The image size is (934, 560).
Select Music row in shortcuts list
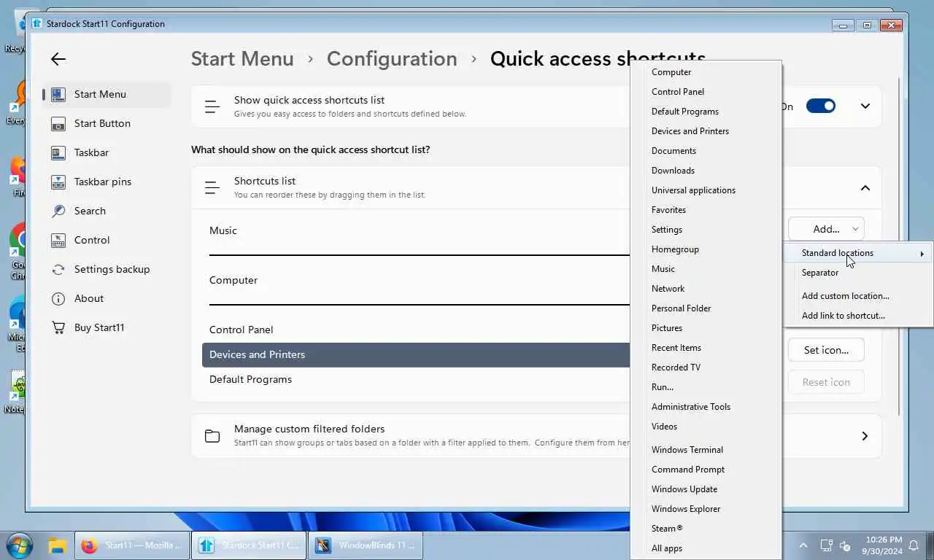(416, 230)
